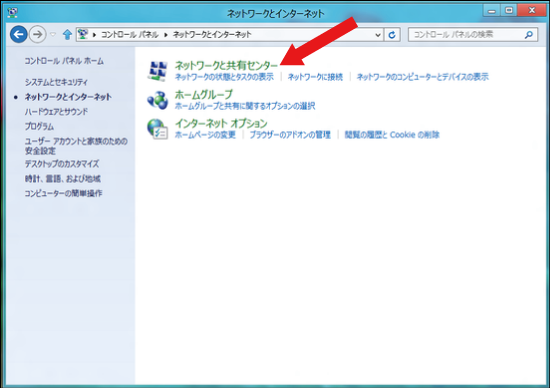Go back with the Back arrow button
Image resolution: width=550 pixels, height=388 pixels.
tap(19, 34)
